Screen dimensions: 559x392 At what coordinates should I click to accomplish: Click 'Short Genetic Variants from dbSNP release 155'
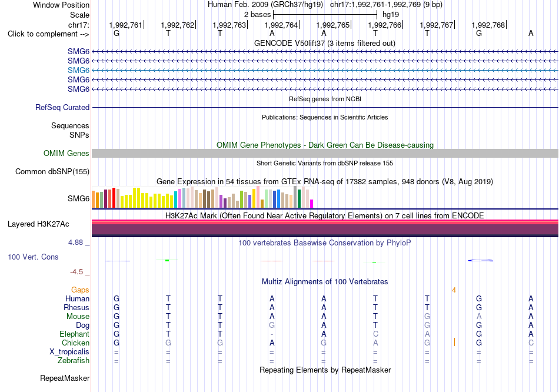coord(325,163)
